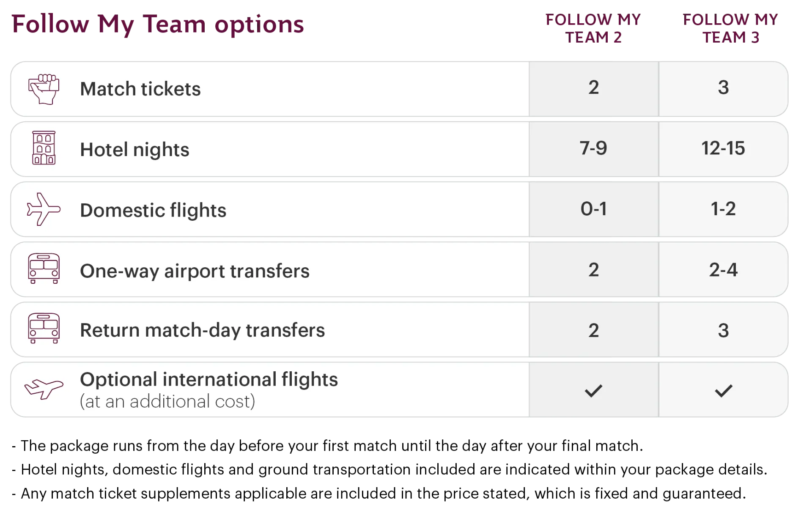Click the Hotel nights row label
Viewport: 812px width, 510px height.
click(x=134, y=150)
